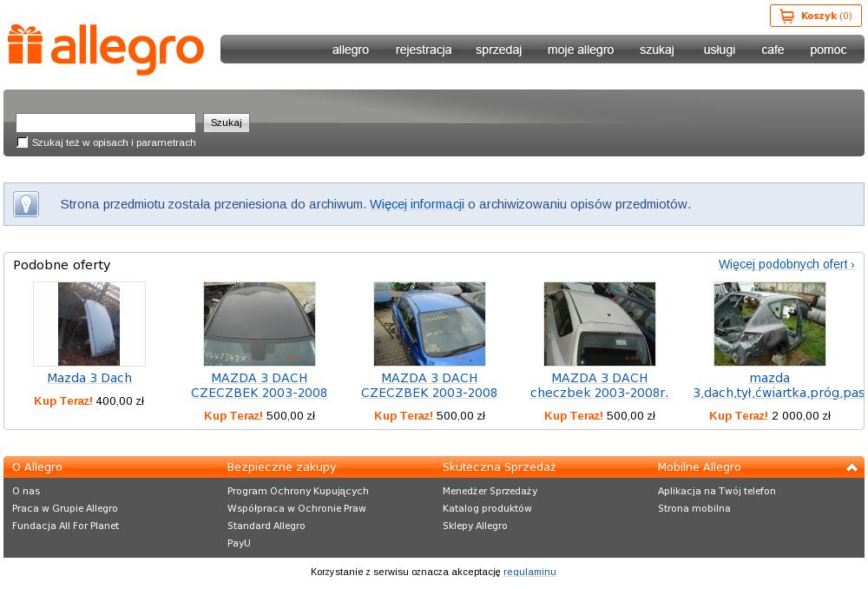Open Standard Allegro footer link
Screen dimensions: 868x589
(x=266, y=526)
